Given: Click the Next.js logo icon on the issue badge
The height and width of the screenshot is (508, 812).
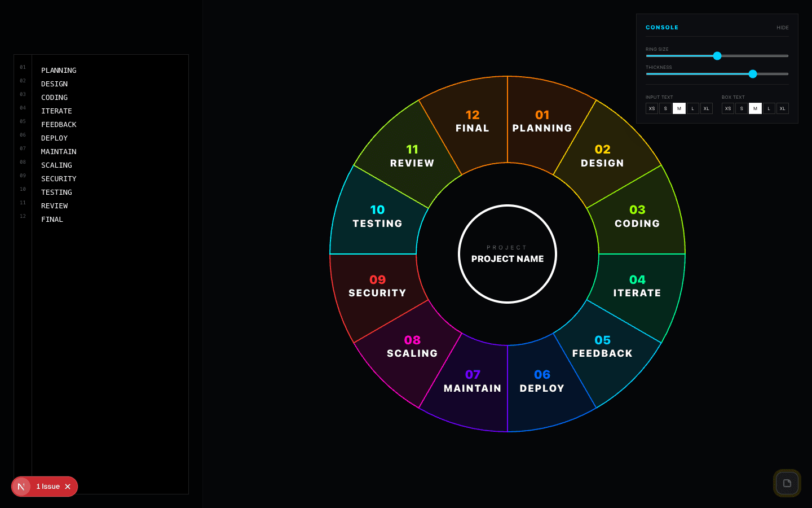Looking at the screenshot, I should (21, 487).
